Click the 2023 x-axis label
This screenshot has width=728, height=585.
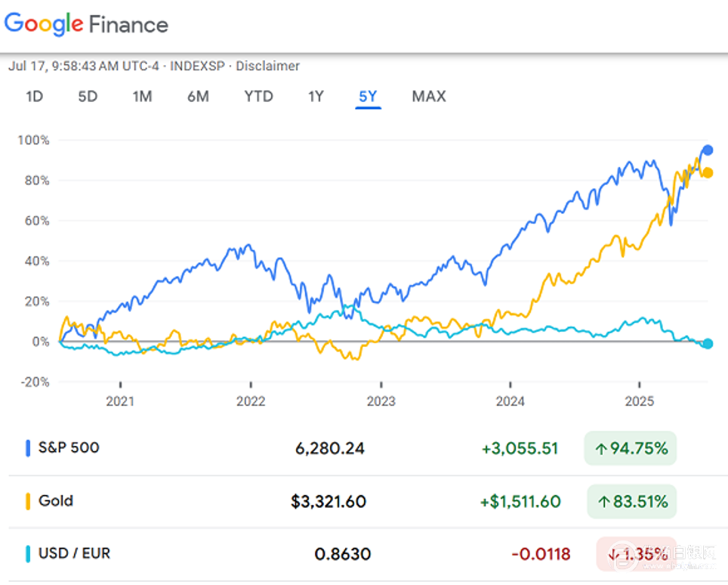coord(381,401)
